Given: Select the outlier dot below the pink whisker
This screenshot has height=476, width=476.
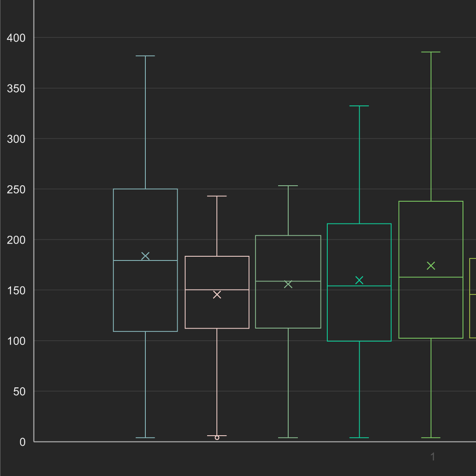Looking at the screenshot, I should pos(217,438).
